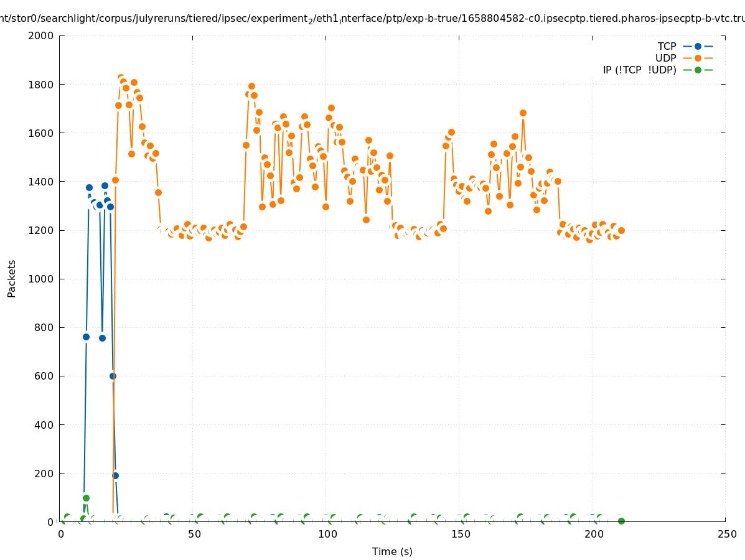
Task: Click the 150 tick on the x-axis
Action: click(460, 534)
